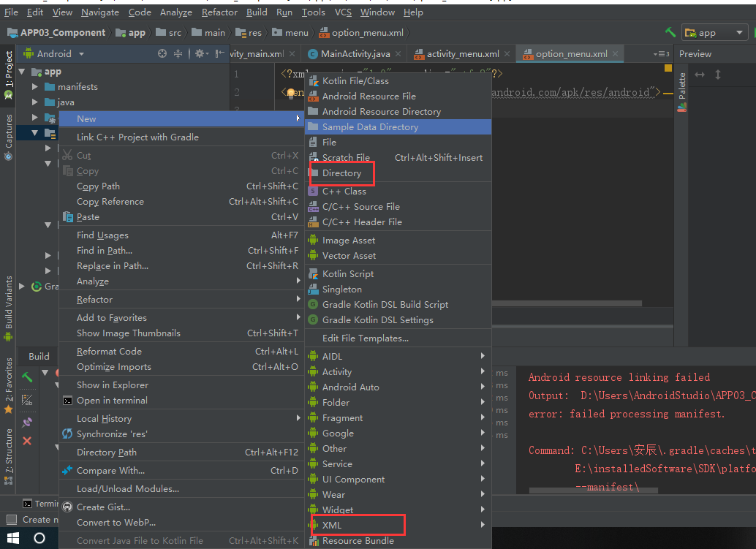Expand the manifests folder in project tree
This screenshot has height=549, width=756.
tap(34, 86)
